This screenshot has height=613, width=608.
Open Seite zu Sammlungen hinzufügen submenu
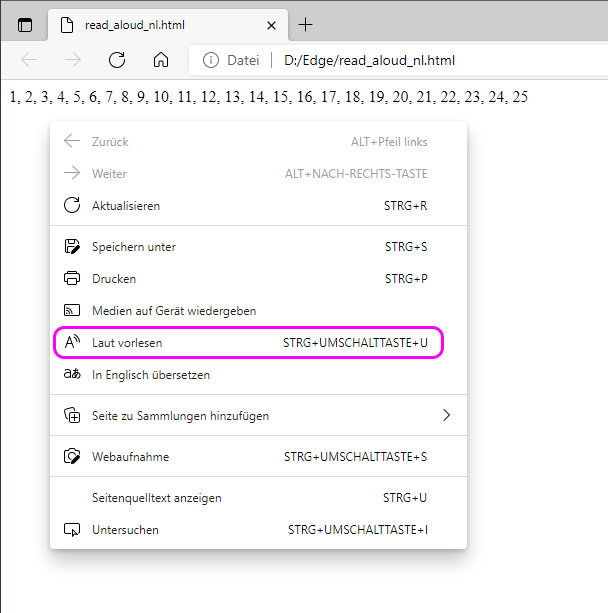[258, 416]
